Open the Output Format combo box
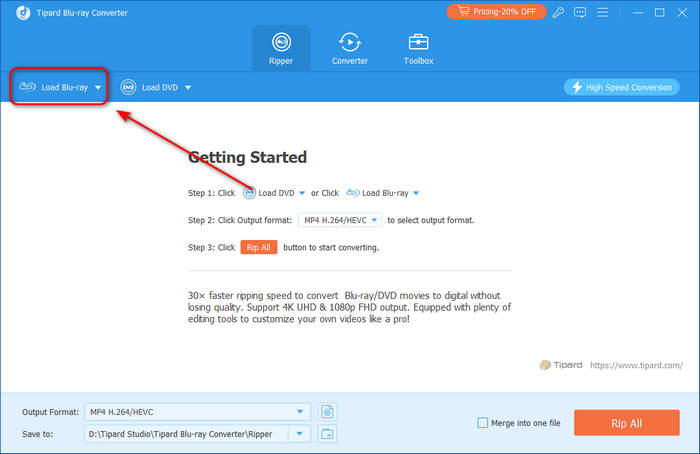 [x=197, y=412]
